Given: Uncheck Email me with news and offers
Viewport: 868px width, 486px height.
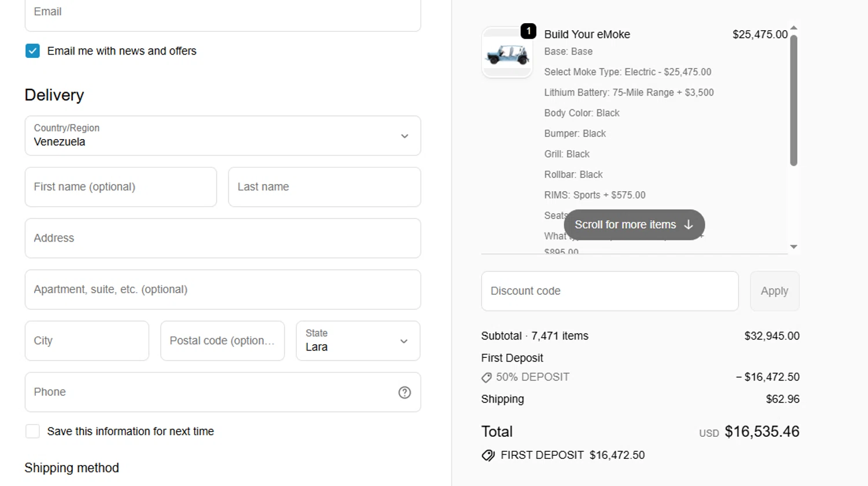Looking at the screenshot, I should [33, 51].
